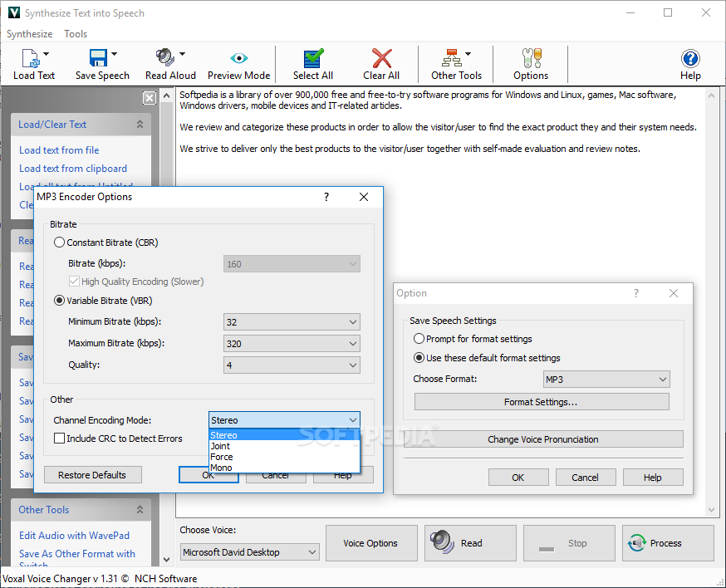Viewport: 726px width, 588px height.
Task: Click the text area scroll down arrow
Action: coord(711,510)
